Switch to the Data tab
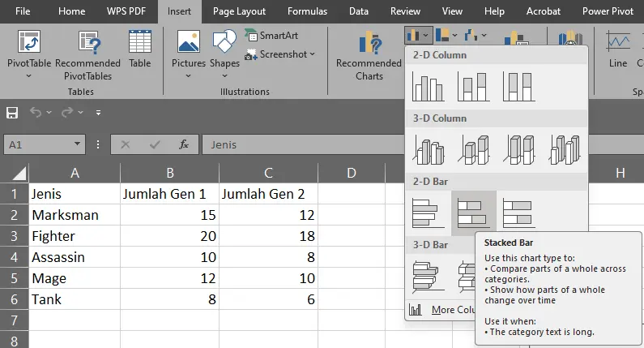 tap(359, 11)
